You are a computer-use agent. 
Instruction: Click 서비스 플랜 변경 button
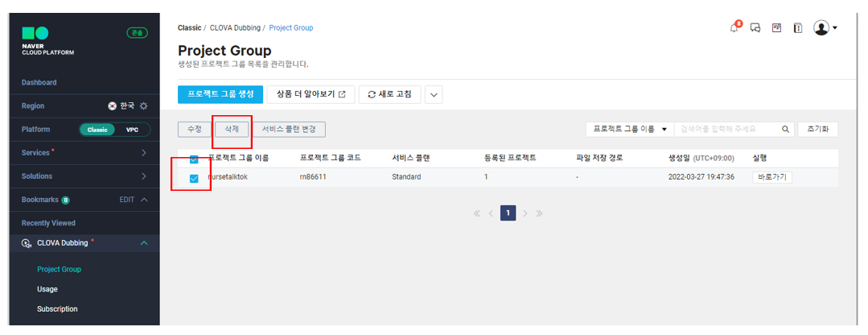pyautogui.click(x=289, y=129)
